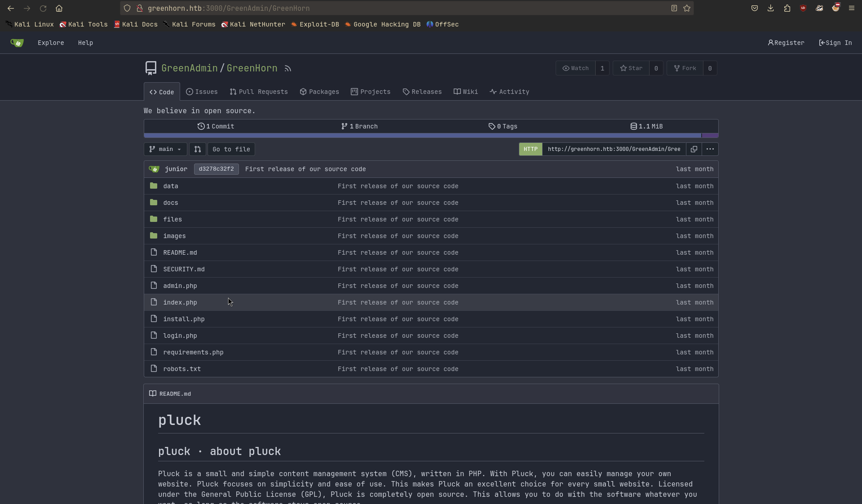Open commit d3278c32f2
The width and height of the screenshot is (862, 504).
click(x=216, y=169)
